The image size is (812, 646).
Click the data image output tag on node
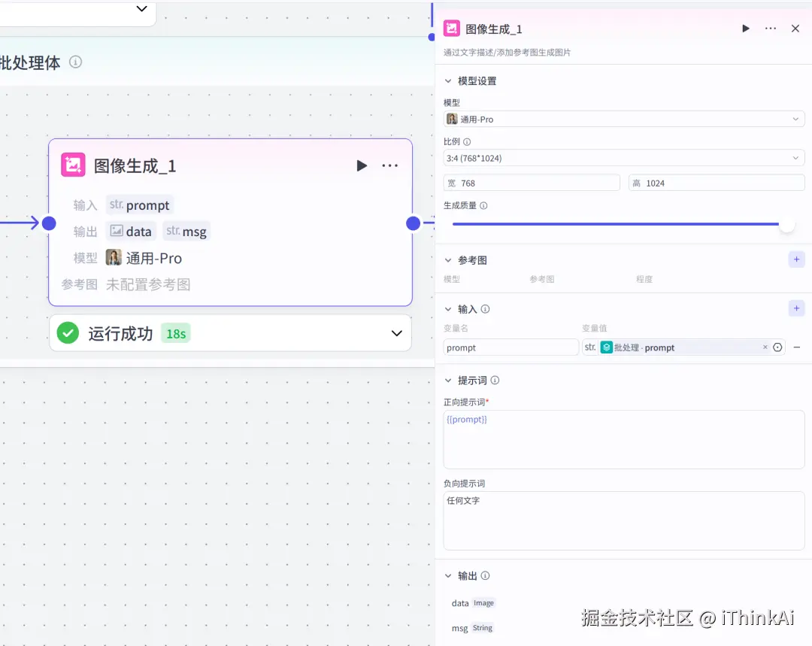click(131, 231)
